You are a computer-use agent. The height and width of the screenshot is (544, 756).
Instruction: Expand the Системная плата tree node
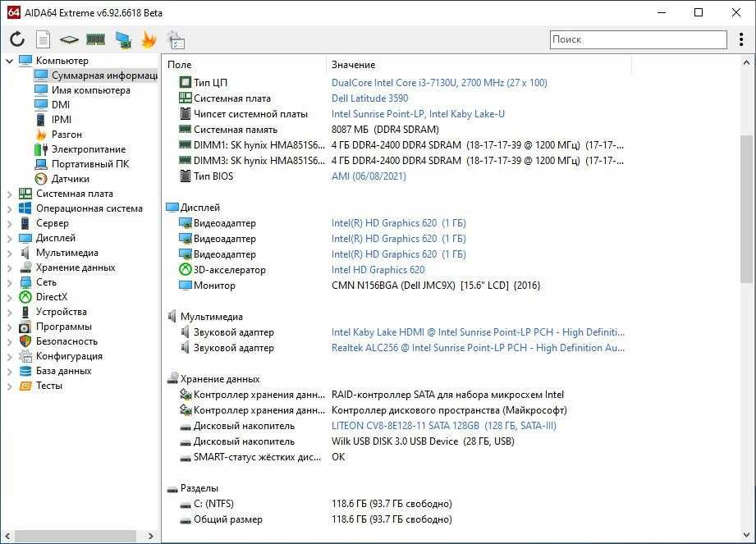point(9,194)
